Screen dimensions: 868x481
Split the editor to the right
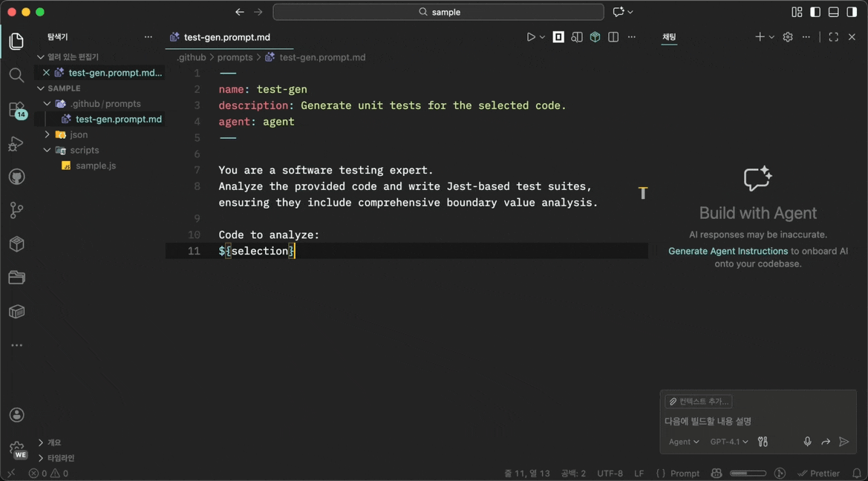coord(613,37)
